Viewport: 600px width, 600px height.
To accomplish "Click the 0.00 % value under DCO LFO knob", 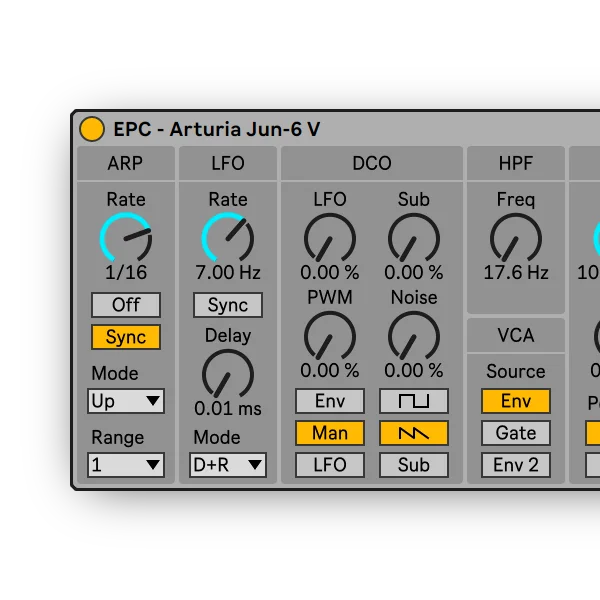I will pyautogui.click(x=330, y=272).
